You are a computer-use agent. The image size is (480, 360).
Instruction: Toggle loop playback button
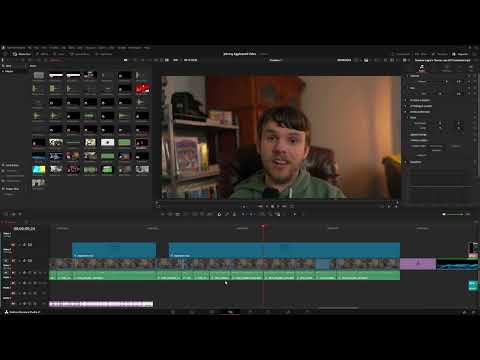tap(292, 206)
